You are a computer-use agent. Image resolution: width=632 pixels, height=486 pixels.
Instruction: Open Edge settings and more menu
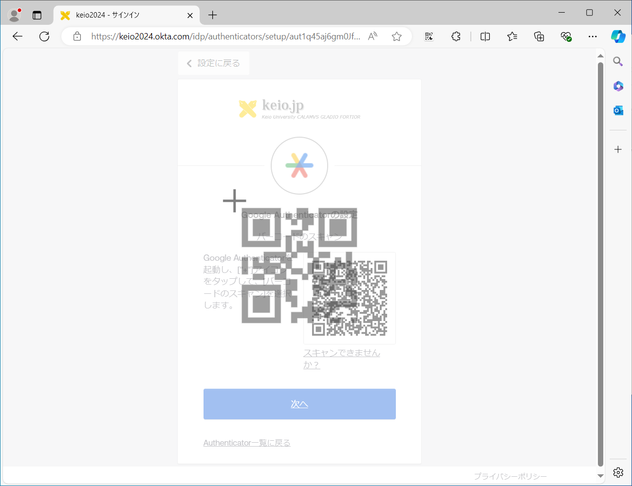point(592,36)
